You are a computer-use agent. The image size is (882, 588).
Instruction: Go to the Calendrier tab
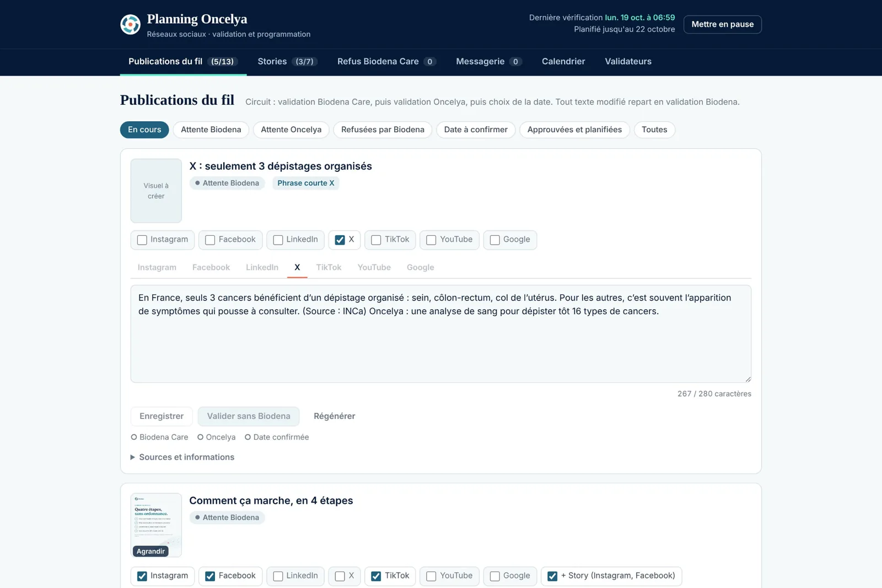point(563,61)
